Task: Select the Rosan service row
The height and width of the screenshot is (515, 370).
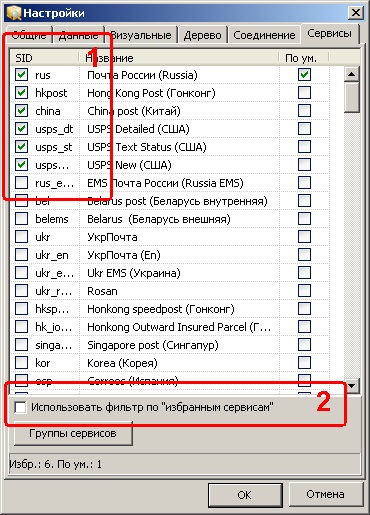Action: [170, 291]
